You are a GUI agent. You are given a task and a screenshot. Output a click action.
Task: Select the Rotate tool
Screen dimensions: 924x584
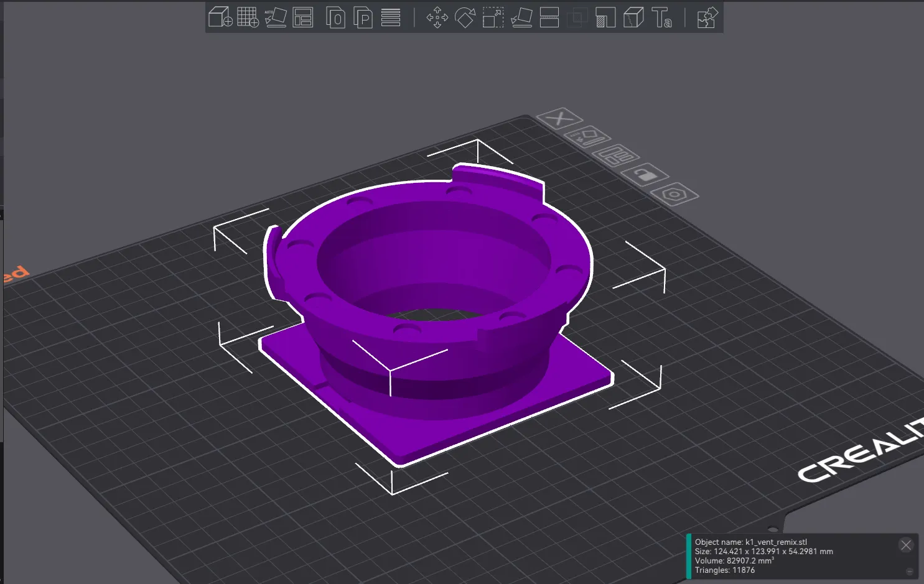click(465, 17)
